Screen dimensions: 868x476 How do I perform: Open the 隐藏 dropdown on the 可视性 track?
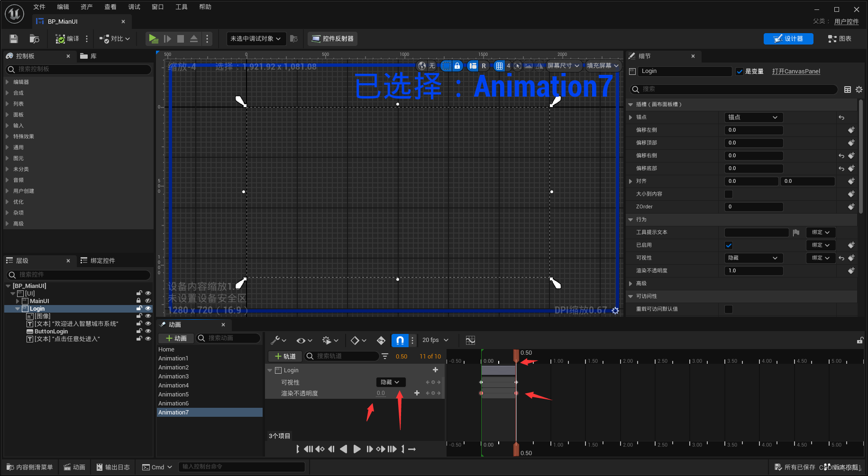pos(390,382)
